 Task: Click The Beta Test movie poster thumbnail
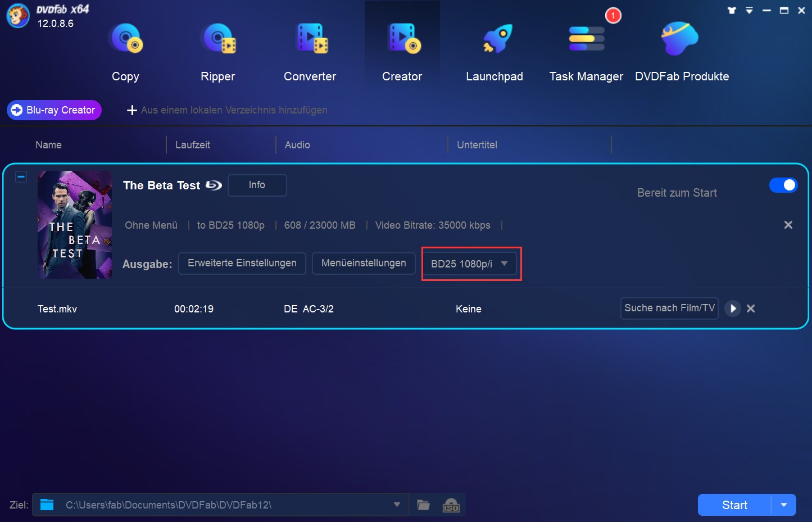(x=75, y=225)
